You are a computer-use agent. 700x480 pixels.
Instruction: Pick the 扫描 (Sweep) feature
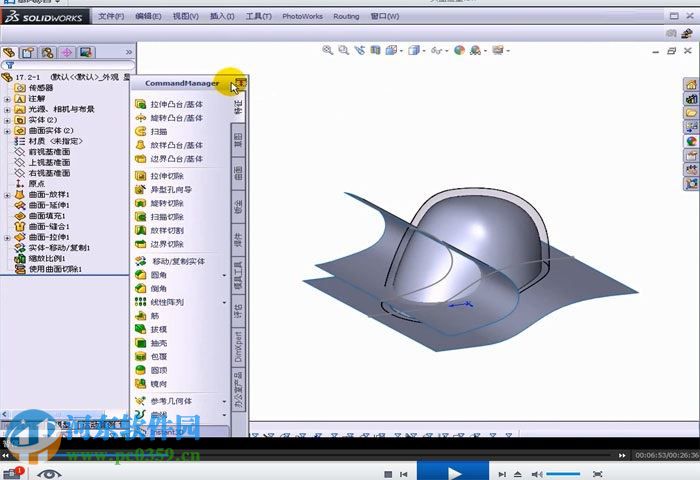coord(151,132)
